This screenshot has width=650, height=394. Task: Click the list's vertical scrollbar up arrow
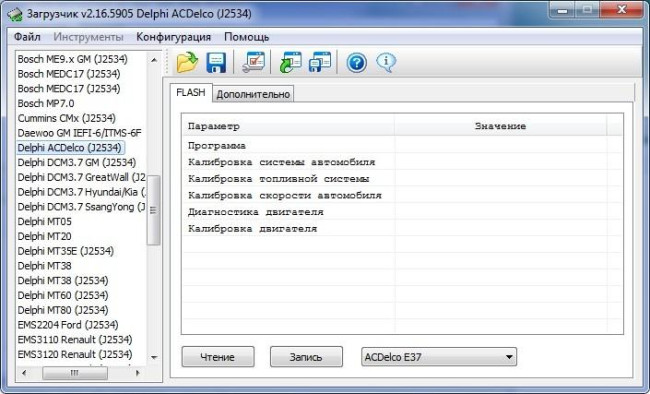[154, 60]
